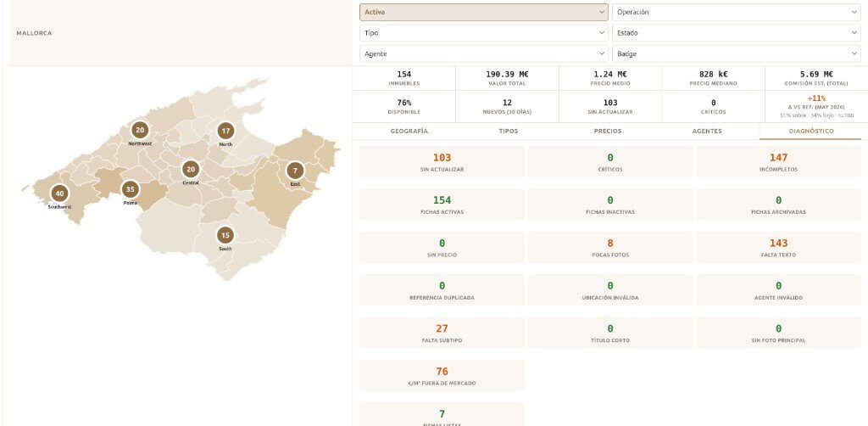
Task: Open the Badge filter dropdown
Action: (x=737, y=54)
